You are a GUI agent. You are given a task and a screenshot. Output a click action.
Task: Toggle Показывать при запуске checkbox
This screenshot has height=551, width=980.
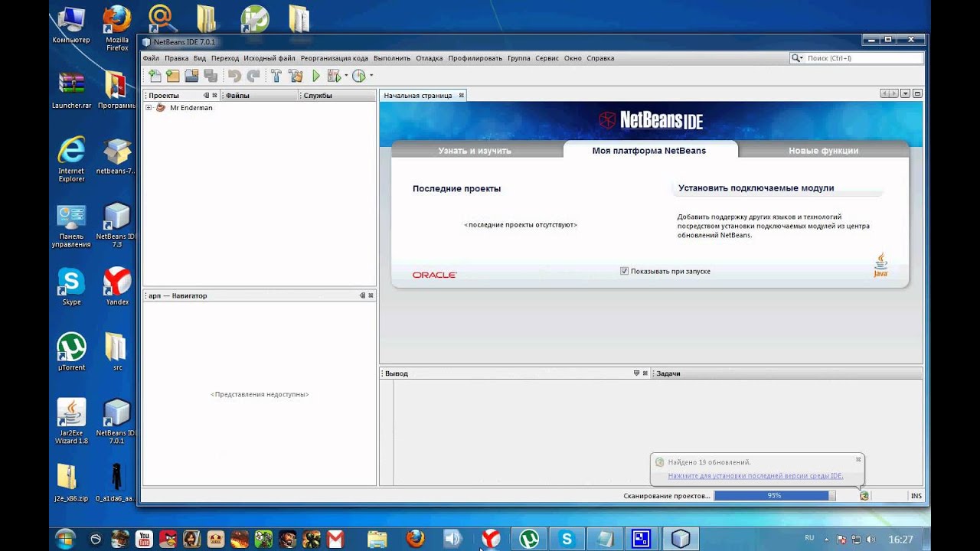624,271
